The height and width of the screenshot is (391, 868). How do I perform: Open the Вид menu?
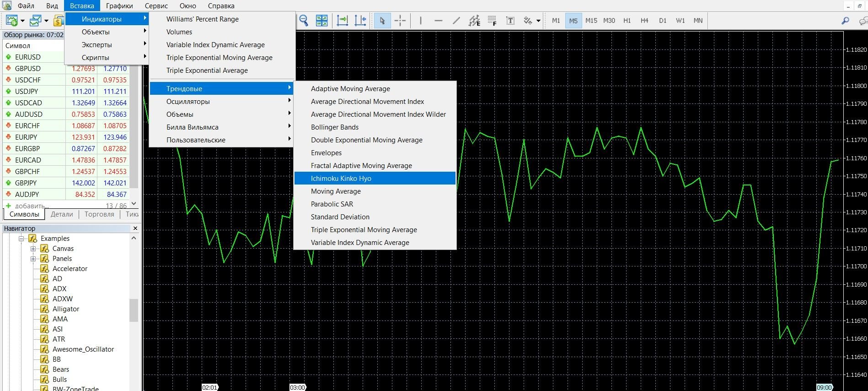click(x=52, y=6)
